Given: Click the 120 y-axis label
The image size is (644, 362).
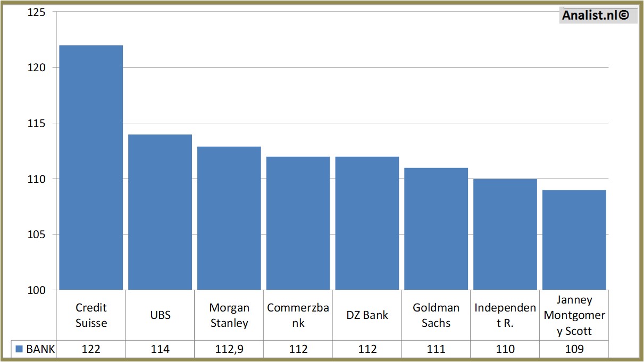Looking at the screenshot, I should click(37, 68).
